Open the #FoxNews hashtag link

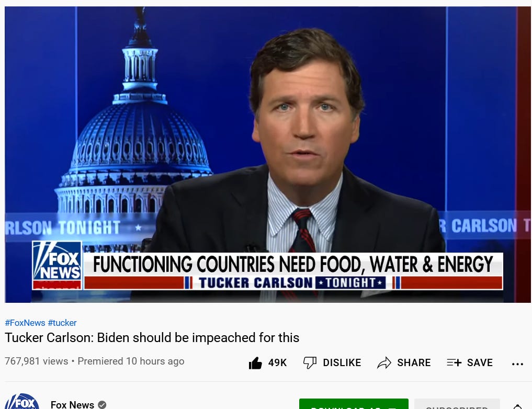25,323
